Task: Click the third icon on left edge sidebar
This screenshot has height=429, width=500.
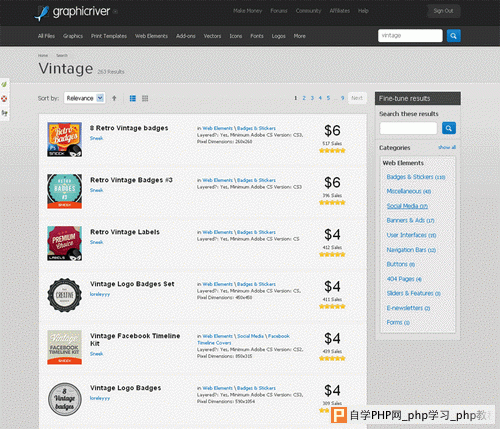Action: click(x=4, y=113)
